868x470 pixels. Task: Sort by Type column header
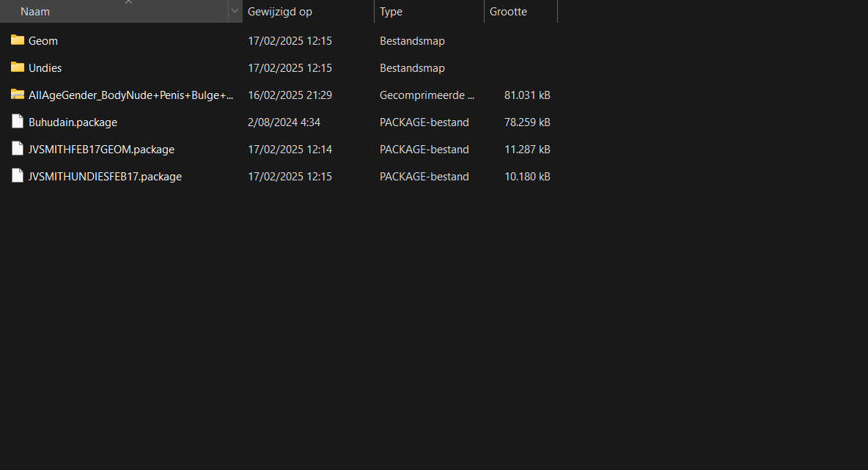coord(391,12)
